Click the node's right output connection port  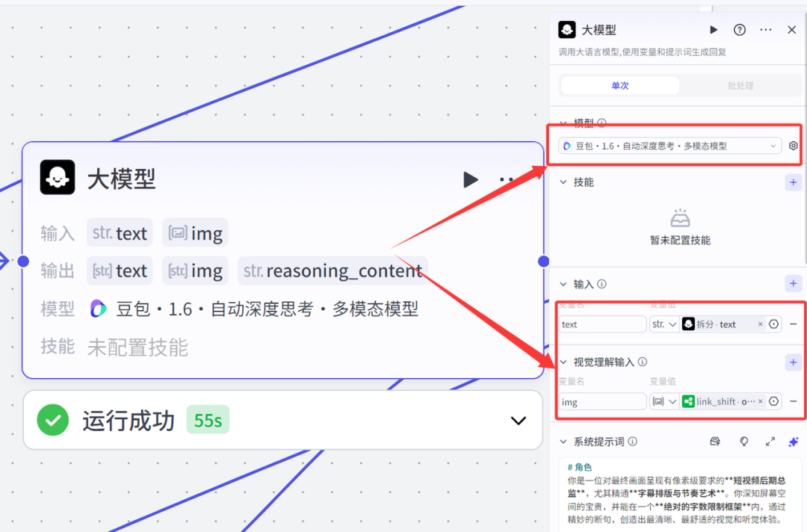tap(543, 262)
